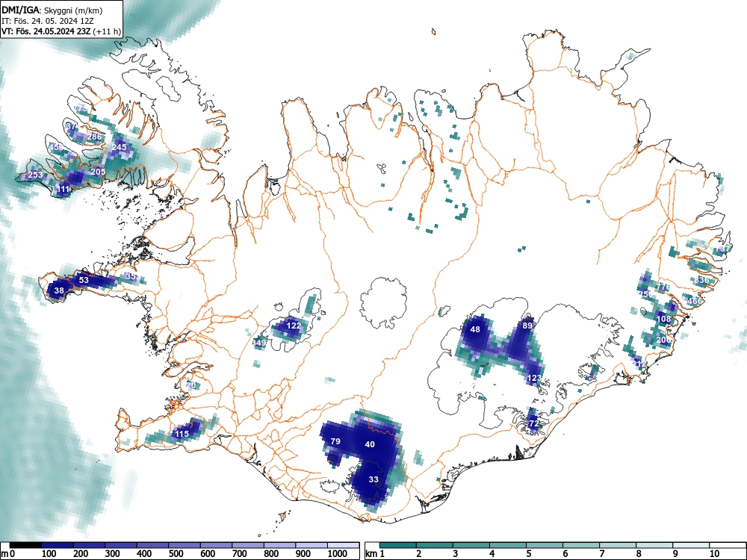
Task: Click the white 9–10 km legend swatch
Action: (x=691, y=545)
